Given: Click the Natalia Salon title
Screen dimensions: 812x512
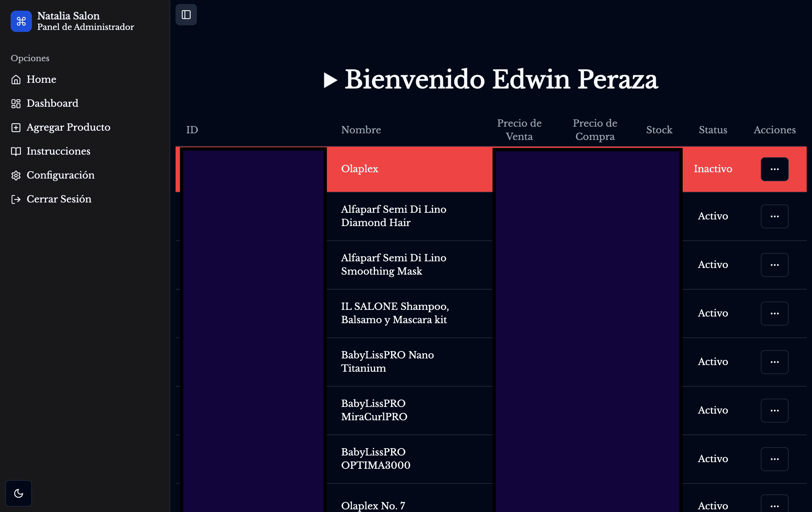Looking at the screenshot, I should 68,16.
